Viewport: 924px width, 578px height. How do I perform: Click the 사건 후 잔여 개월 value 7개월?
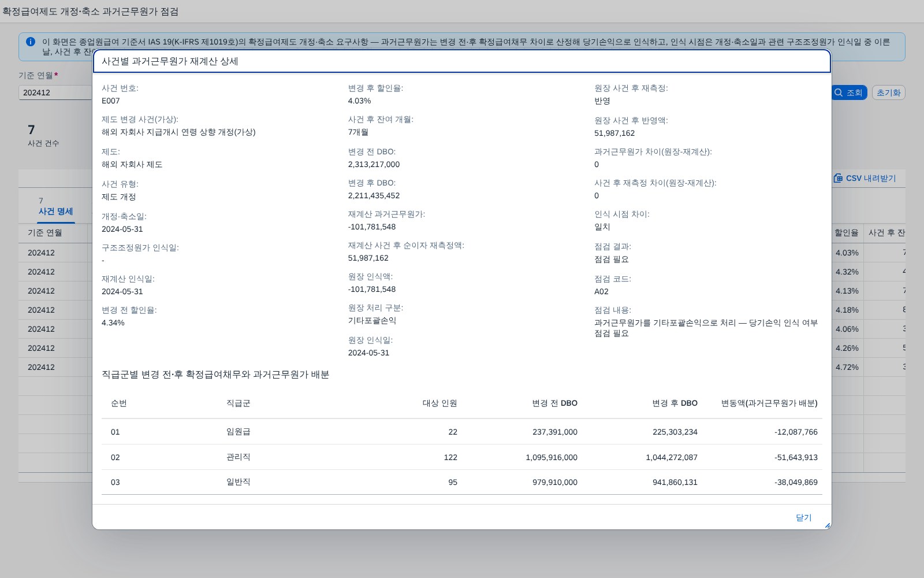358,132
